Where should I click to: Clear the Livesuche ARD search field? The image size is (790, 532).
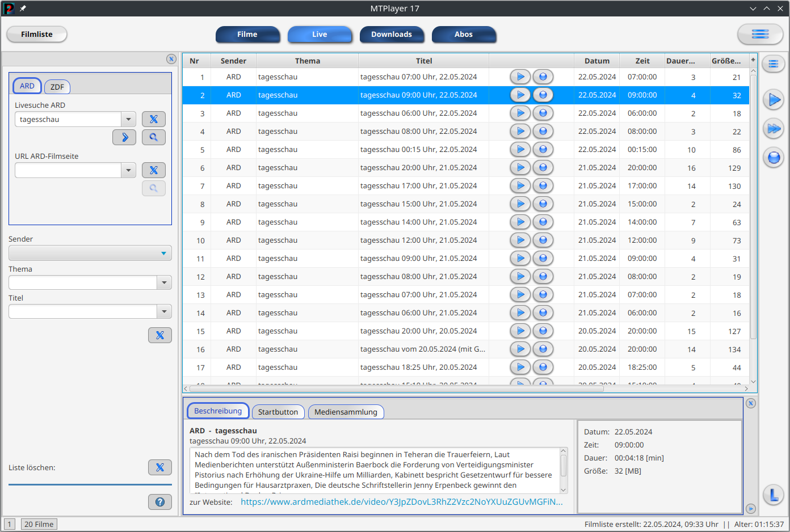coord(154,119)
